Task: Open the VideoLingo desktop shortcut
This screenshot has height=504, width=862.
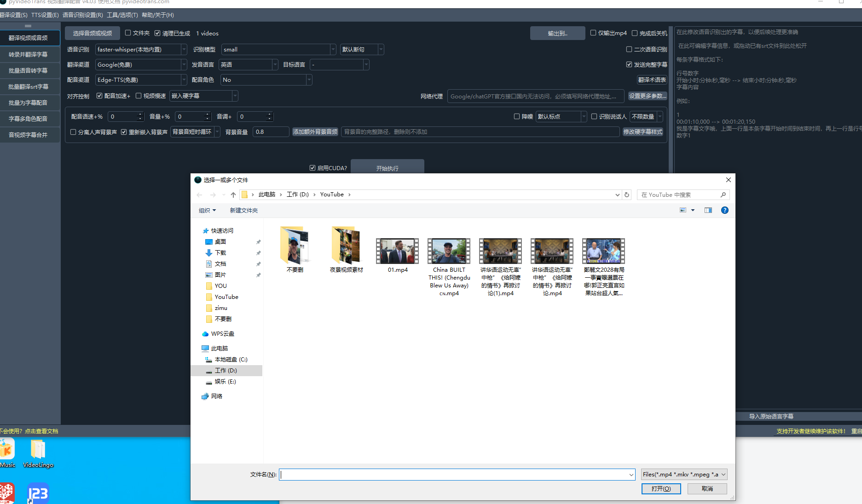Action: [x=38, y=453]
